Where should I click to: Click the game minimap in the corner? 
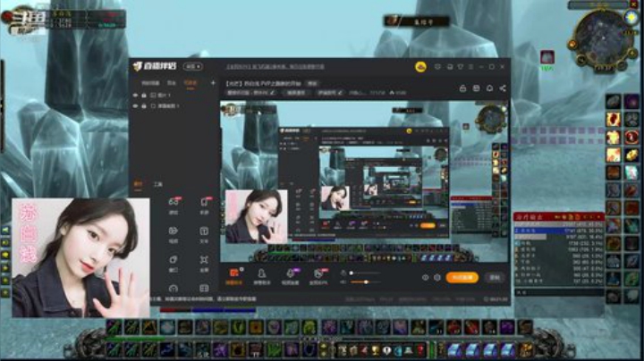(x=604, y=38)
